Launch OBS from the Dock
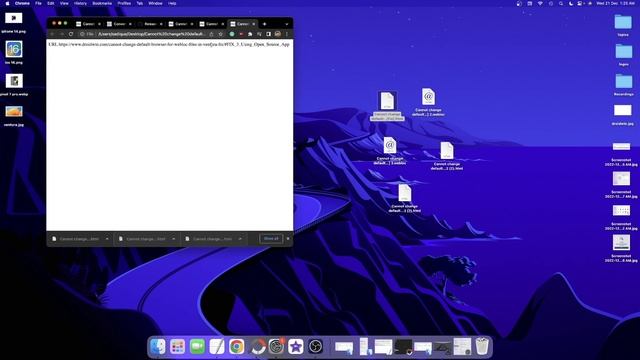 316,347
